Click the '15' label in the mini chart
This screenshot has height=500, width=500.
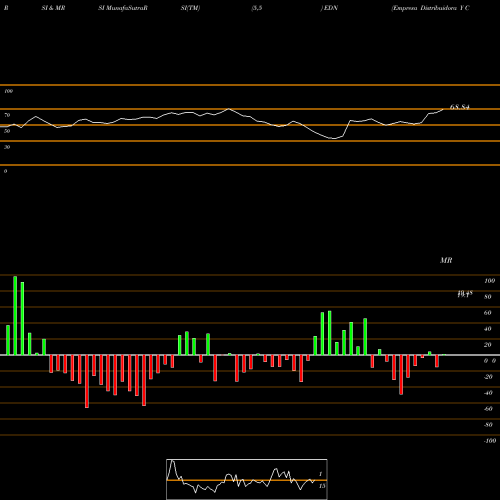(322, 486)
